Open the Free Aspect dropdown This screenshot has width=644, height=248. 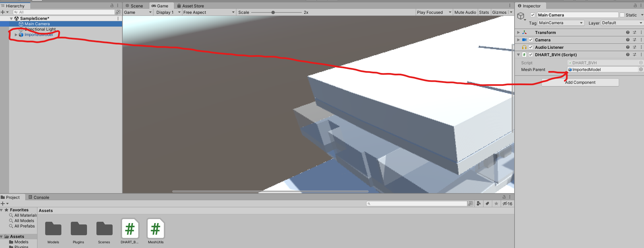209,12
